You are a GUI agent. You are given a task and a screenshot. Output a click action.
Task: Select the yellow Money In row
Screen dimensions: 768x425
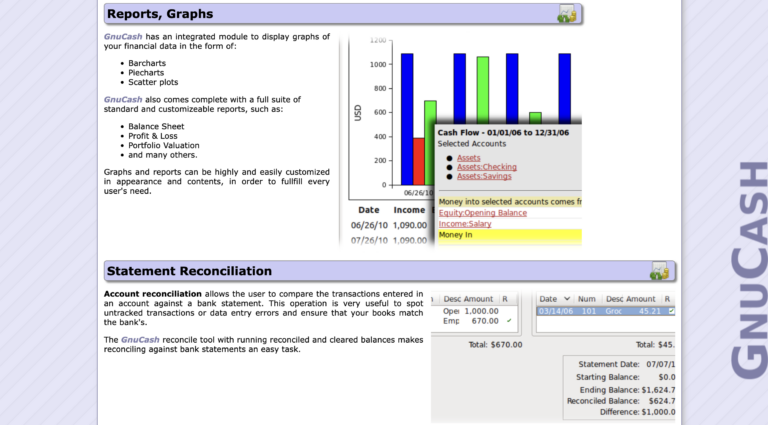509,236
